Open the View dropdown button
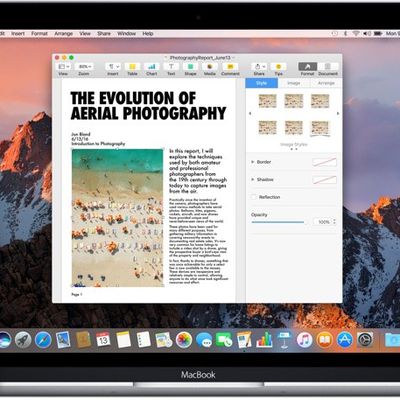 point(63,67)
